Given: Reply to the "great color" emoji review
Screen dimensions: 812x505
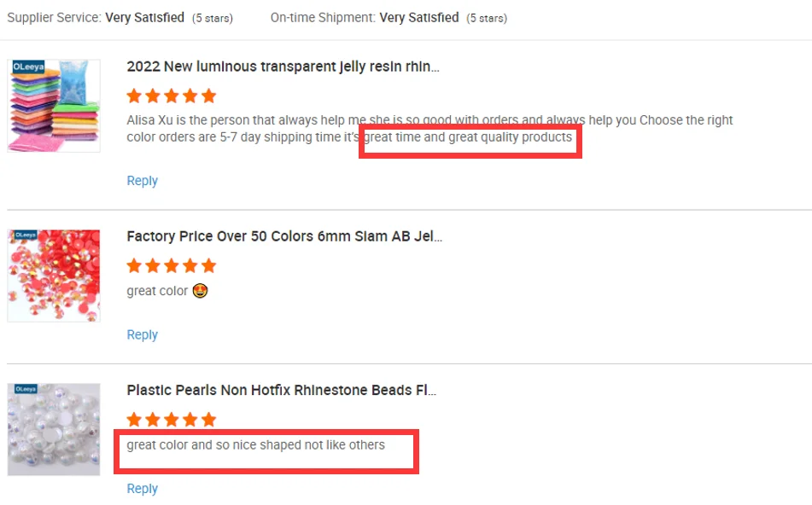Looking at the screenshot, I should coord(142,334).
